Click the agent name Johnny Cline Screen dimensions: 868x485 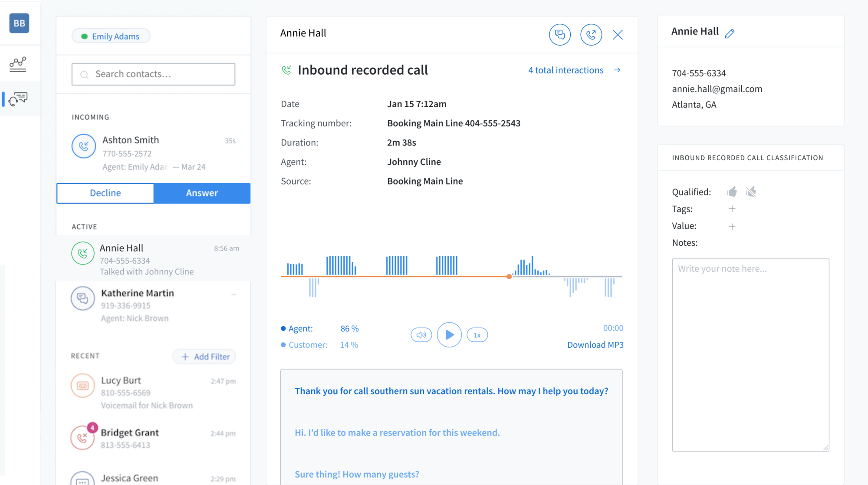[414, 162]
